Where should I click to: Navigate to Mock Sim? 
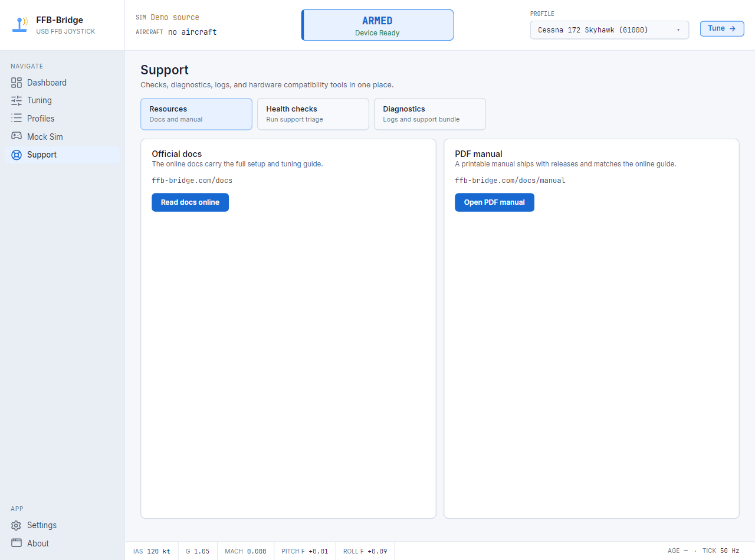[62, 136]
